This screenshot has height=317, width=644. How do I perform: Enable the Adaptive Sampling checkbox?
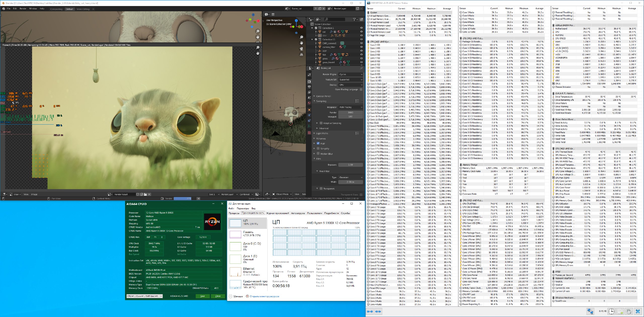[x=321, y=123]
